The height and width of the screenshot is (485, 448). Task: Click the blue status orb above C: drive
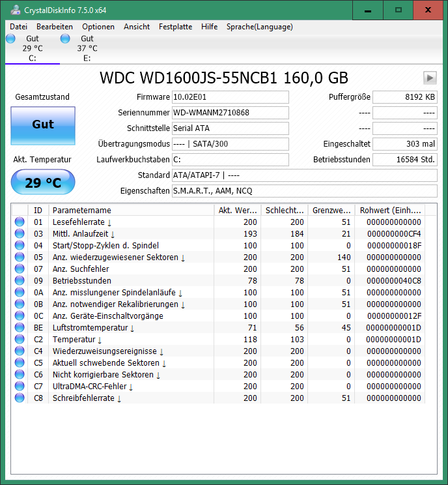click(x=10, y=38)
